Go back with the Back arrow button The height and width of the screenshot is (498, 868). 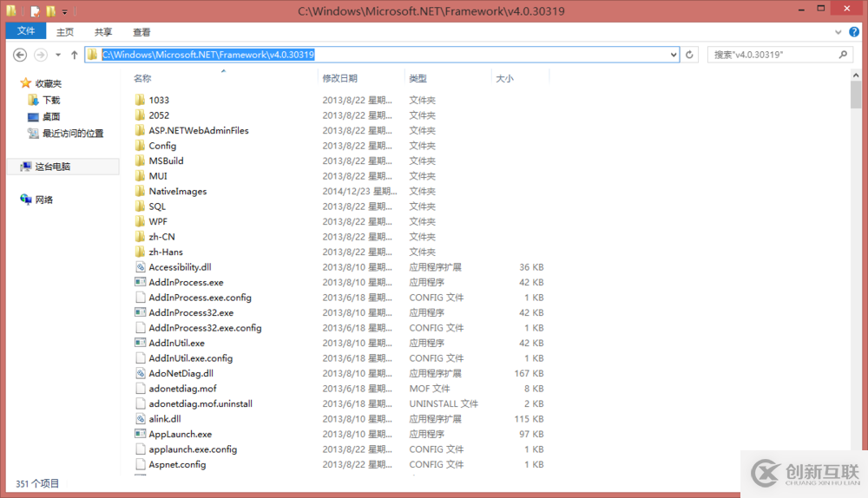click(20, 55)
